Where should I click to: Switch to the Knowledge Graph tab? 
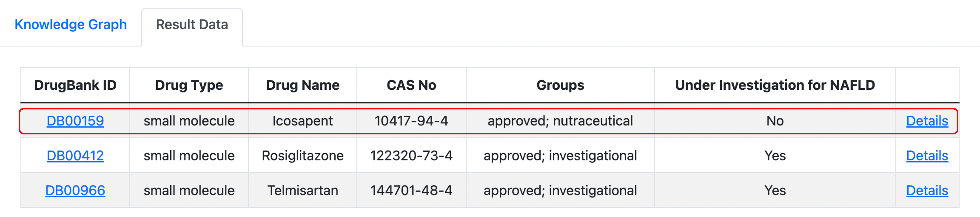pos(70,24)
